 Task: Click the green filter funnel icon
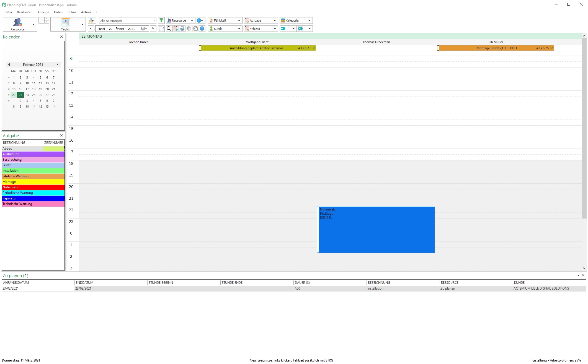pyautogui.click(x=161, y=20)
